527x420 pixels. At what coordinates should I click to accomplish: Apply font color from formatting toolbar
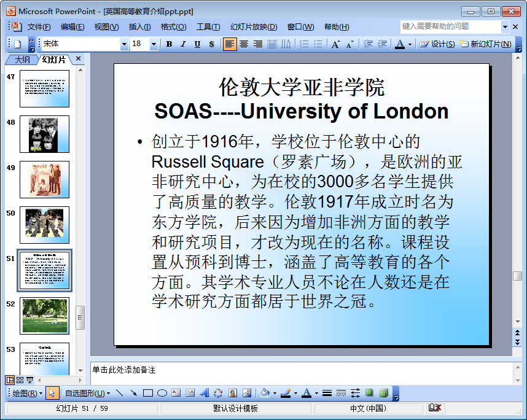400,44
